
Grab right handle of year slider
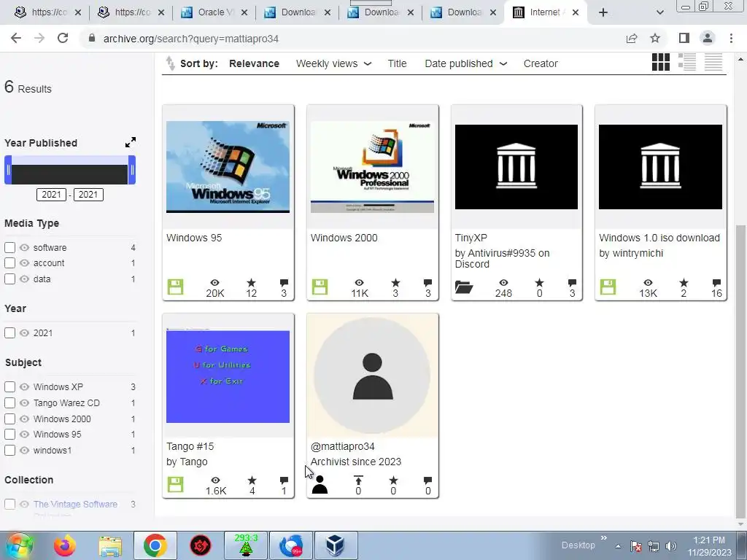click(x=132, y=170)
